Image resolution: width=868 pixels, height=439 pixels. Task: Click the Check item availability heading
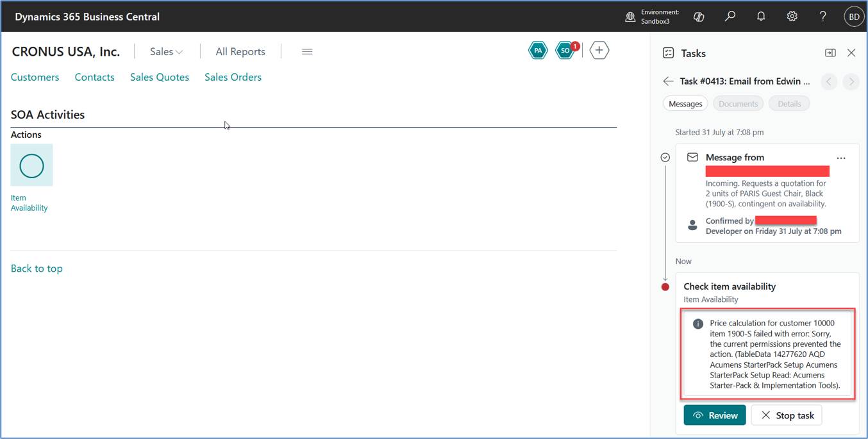click(x=730, y=286)
